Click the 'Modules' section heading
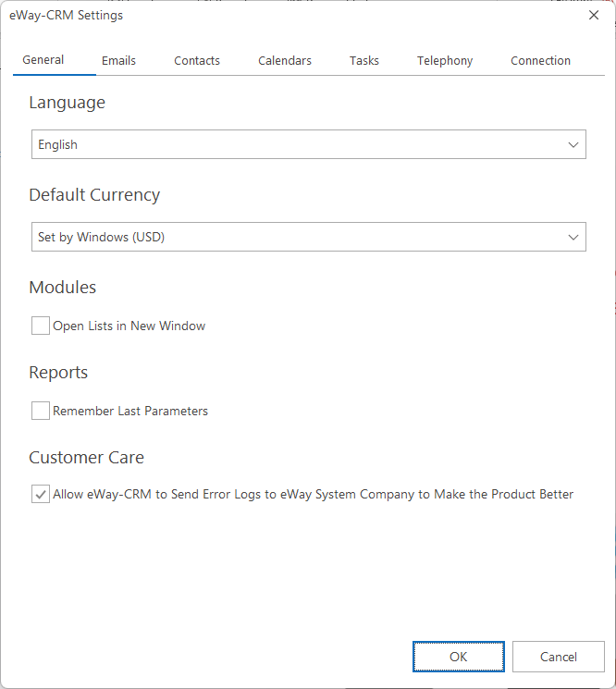The width and height of the screenshot is (616, 689). [x=62, y=288]
